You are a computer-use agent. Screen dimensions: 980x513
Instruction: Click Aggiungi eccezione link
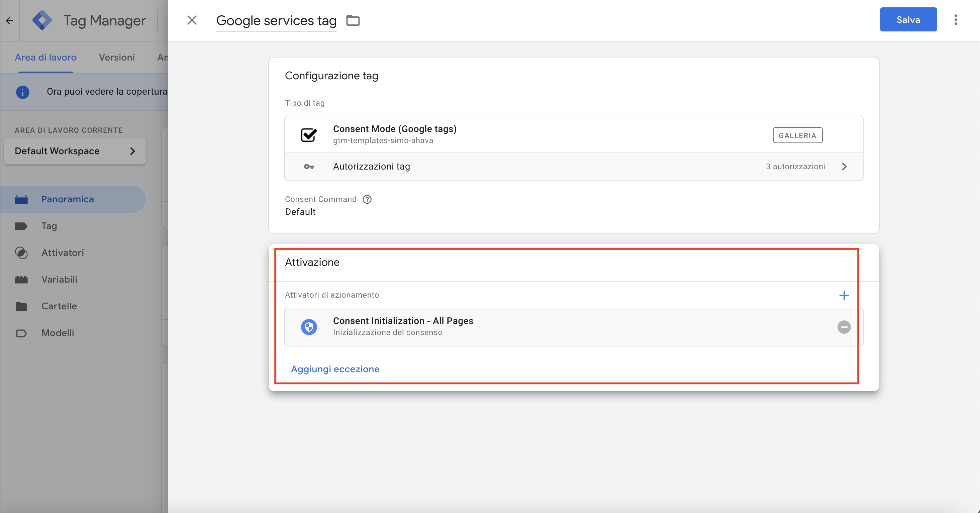point(335,369)
